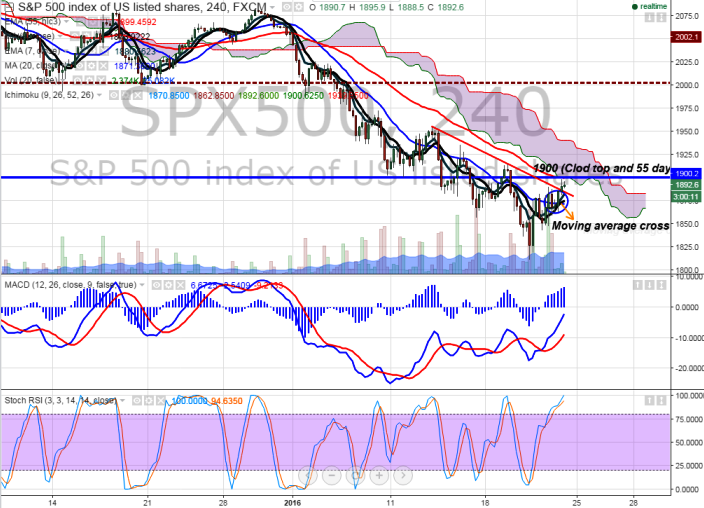Expand EMA (55, hlc3) dropdown arrow
The width and height of the screenshot is (704, 508).
coord(66,22)
